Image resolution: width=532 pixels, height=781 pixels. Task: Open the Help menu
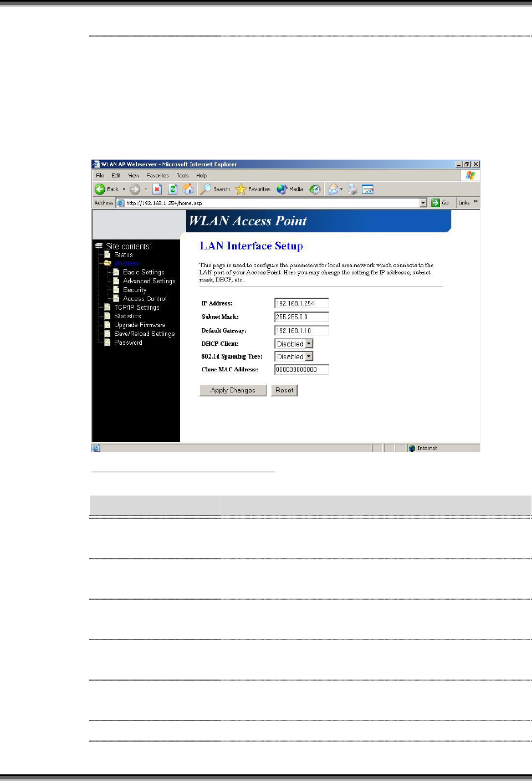coord(201,175)
